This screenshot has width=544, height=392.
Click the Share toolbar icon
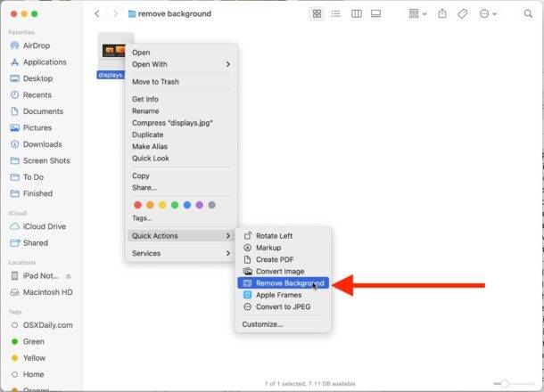click(x=442, y=14)
